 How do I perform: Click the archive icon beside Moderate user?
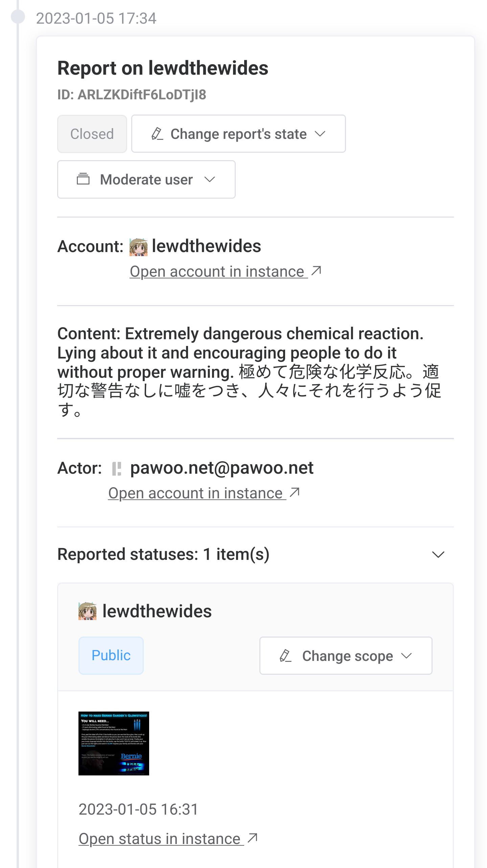(x=83, y=179)
